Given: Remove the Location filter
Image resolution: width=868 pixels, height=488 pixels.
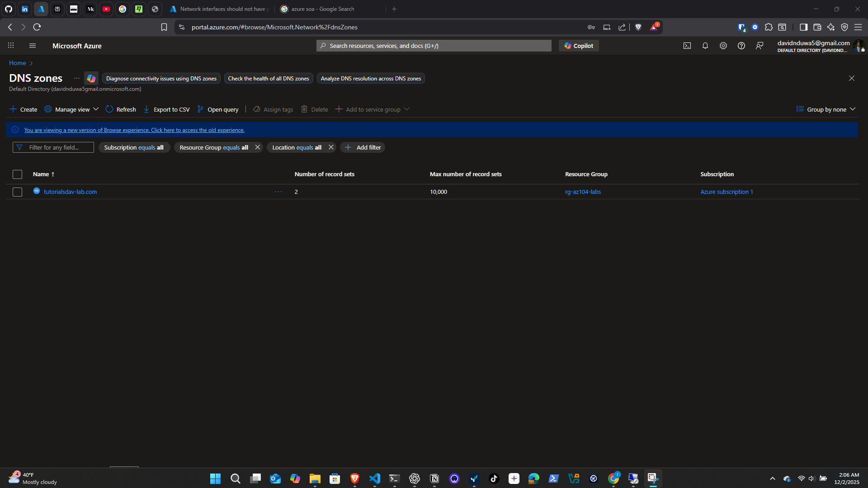Looking at the screenshot, I should [331, 147].
